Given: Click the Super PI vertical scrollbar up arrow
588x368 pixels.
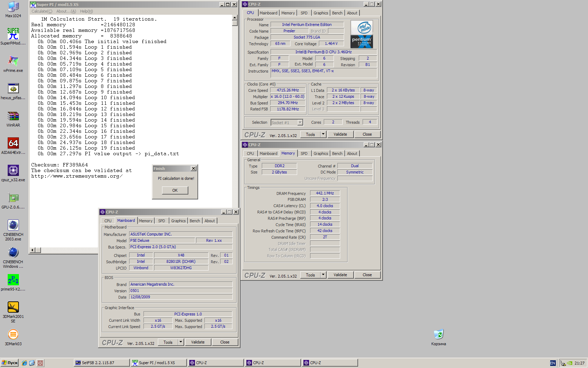Looking at the screenshot, I should (235, 18).
